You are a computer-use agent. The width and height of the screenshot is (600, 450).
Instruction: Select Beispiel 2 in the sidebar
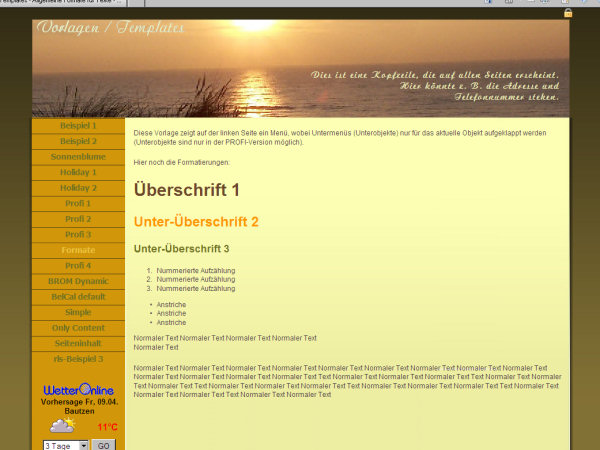point(78,142)
